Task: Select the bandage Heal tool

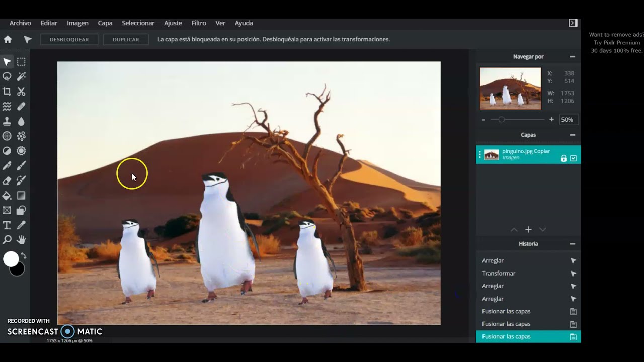Action: pyautogui.click(x=21, y=106)
